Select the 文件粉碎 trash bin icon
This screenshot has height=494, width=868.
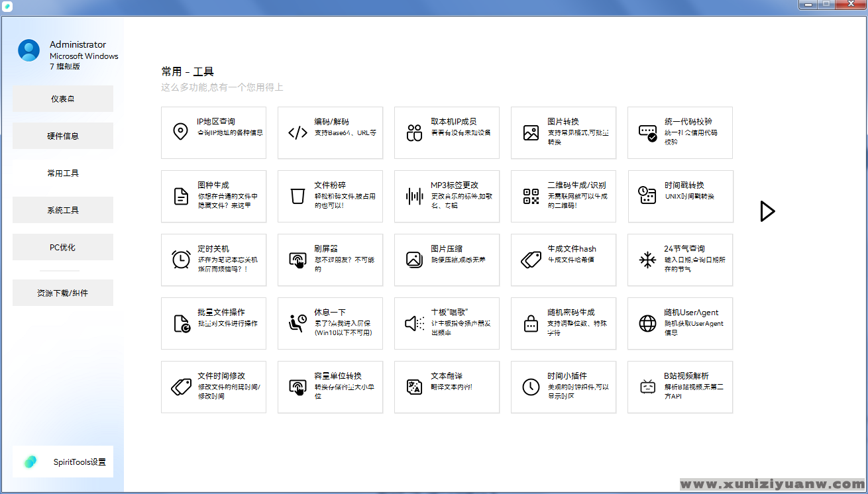pos(298,196)
